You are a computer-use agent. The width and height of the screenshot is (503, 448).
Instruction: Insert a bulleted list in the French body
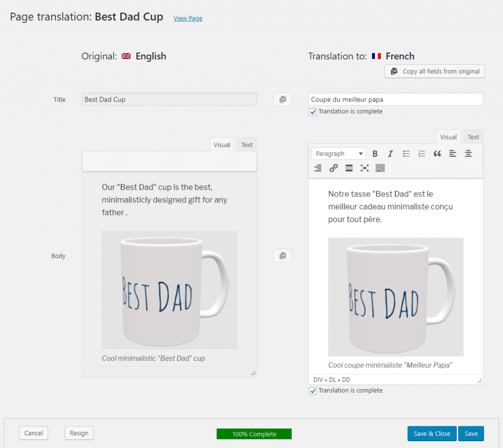pyautogui.click(x=406, y=153)
